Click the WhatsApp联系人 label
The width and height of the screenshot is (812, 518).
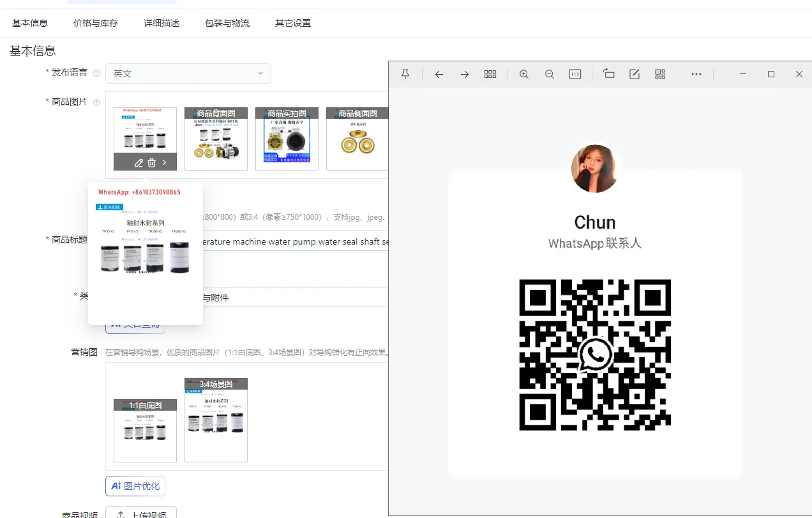[x=595, y=243]
